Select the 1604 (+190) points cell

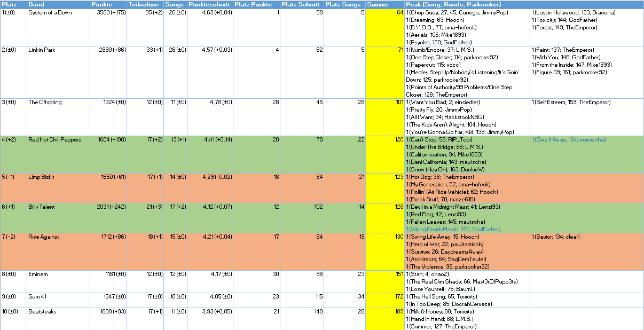point(108,154)
